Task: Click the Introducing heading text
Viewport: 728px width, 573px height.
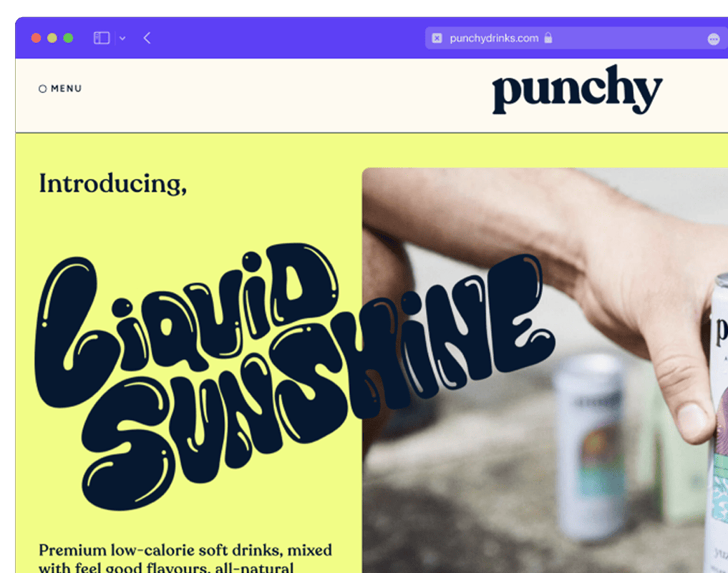Action: pos(113,184)
